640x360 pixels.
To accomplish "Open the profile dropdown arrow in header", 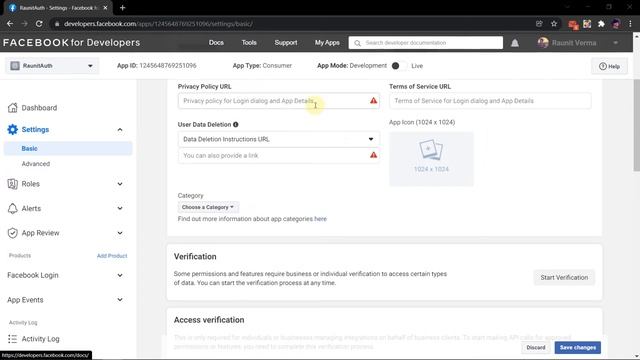I will point(616,43).
